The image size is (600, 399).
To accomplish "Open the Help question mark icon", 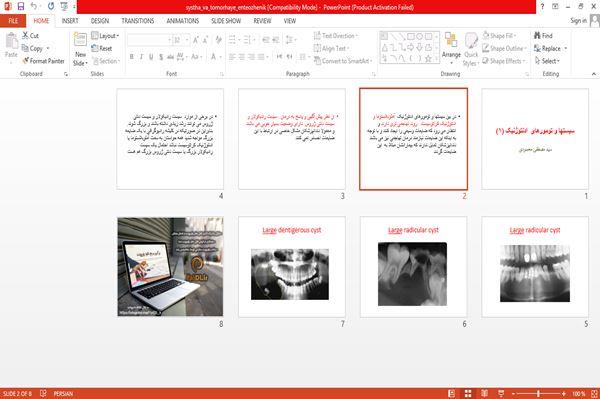I will coord(542,7).
